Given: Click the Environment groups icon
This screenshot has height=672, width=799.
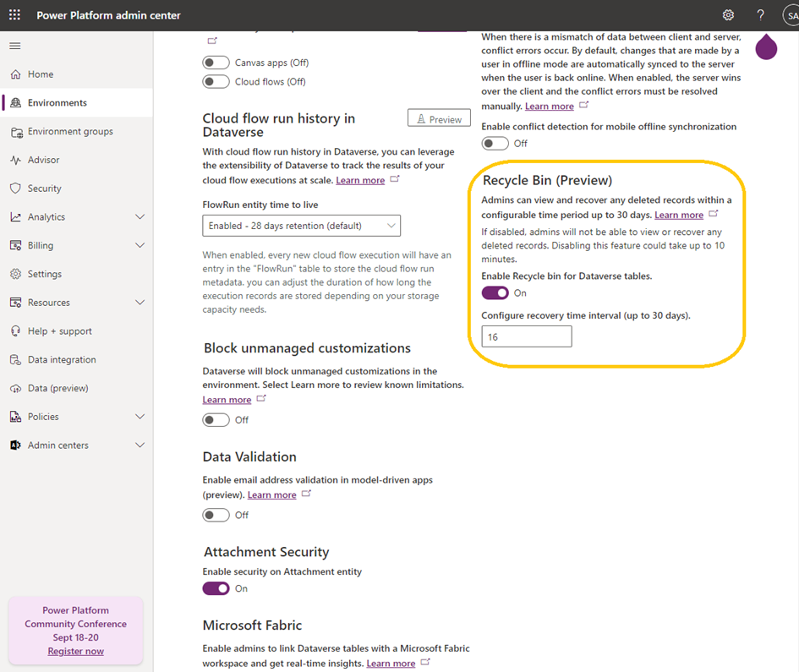Looking at the screenshot, I should pos(16,132).
